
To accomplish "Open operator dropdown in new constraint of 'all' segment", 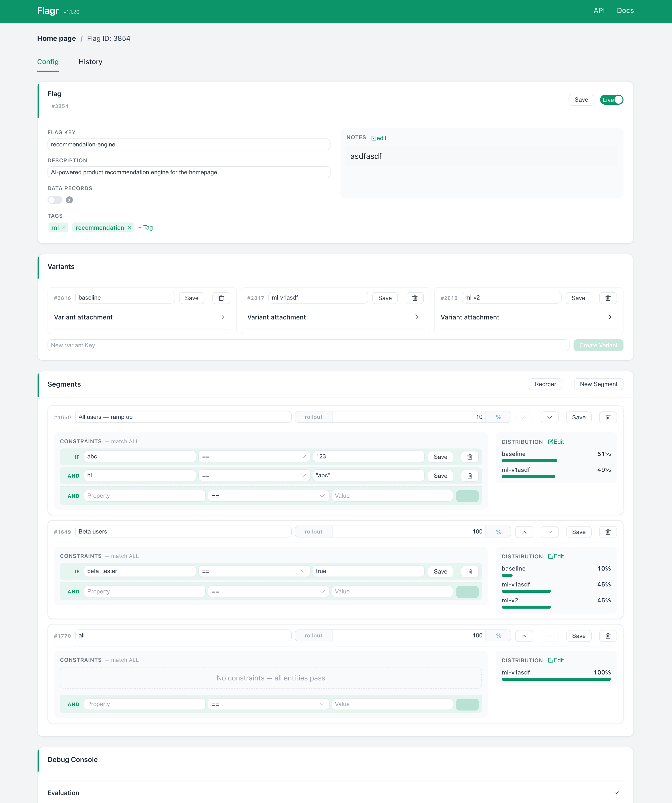I will (x=268, y=704).
